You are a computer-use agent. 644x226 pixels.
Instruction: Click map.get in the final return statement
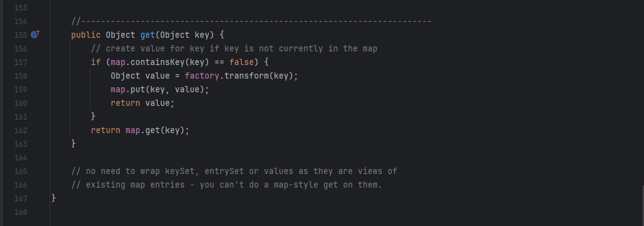point(143,130)
